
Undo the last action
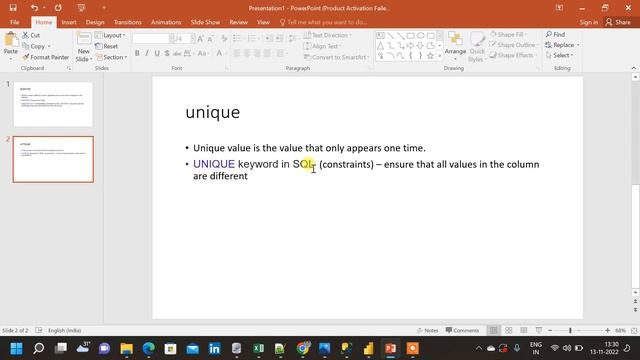34,8
